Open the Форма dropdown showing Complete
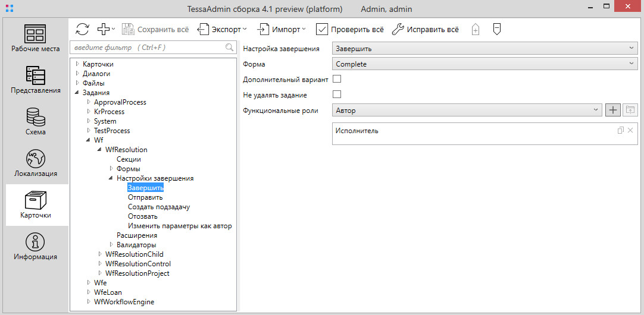 coord(484,64)
